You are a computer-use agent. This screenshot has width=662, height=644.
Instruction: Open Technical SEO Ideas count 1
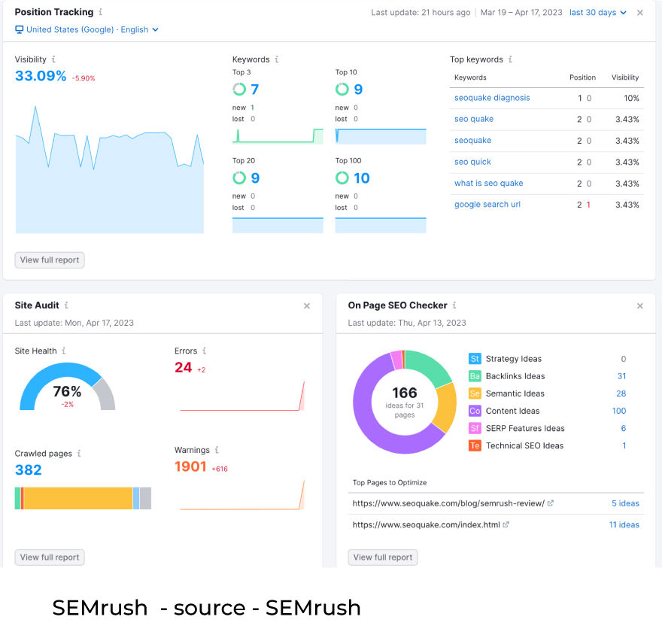[x=624, y=445]
